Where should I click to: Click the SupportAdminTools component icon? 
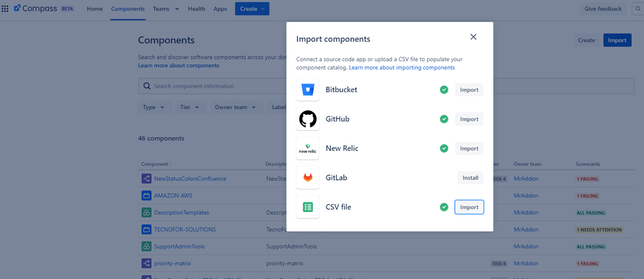[146, 247]
